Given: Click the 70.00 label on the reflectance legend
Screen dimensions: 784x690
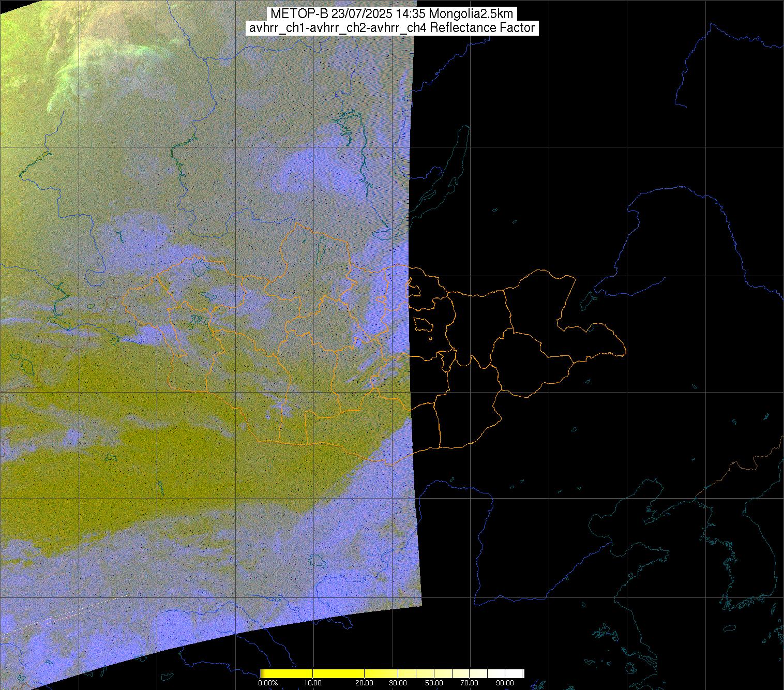Looking at the screenshot, I should click(x=469, y=683).
